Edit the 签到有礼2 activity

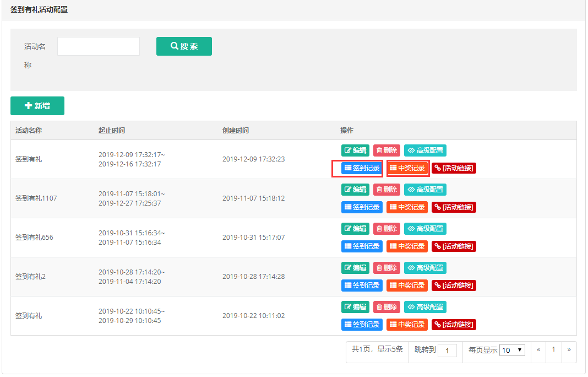pos(355,268)
